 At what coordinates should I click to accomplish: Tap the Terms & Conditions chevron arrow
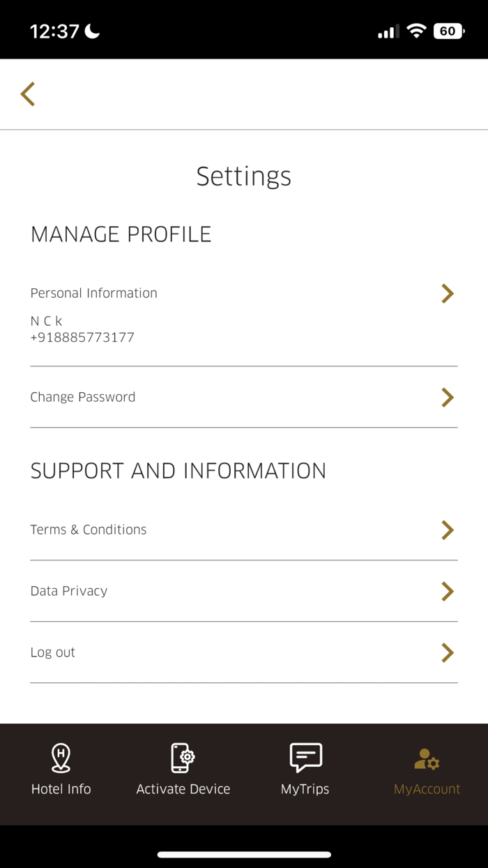coord(448,530)
